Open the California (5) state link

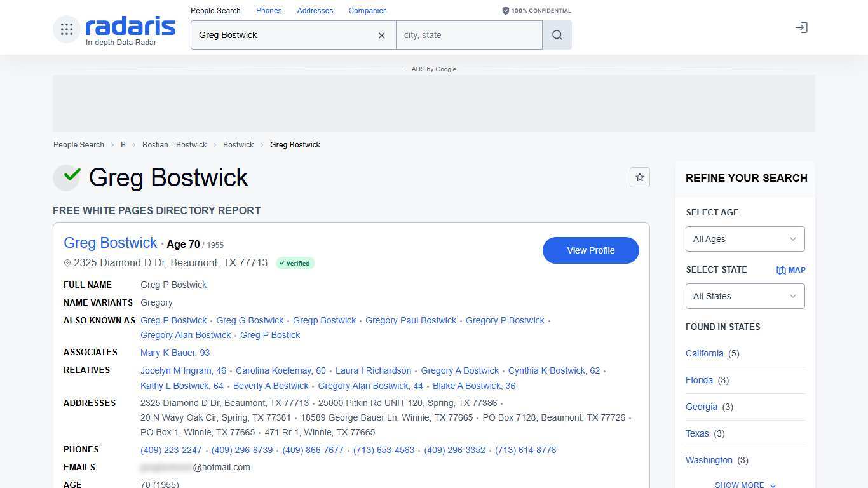coord(704,353)
